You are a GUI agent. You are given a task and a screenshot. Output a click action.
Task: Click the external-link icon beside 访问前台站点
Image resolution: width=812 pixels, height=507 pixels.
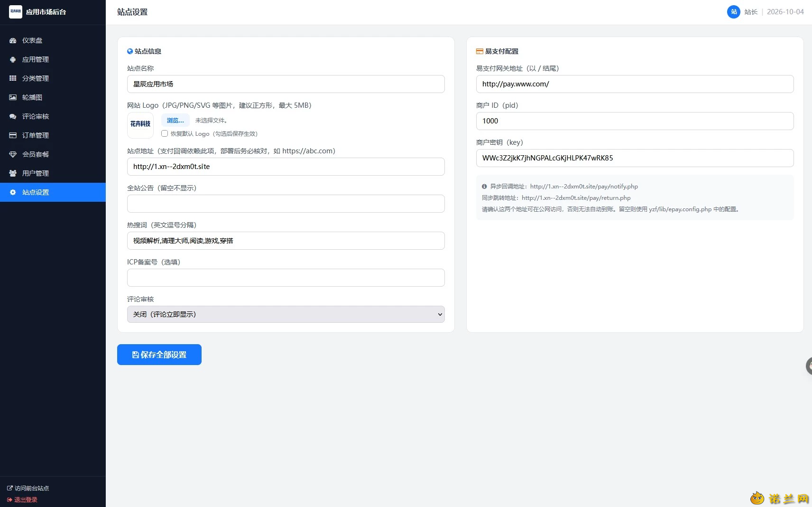tap(10, 488)
